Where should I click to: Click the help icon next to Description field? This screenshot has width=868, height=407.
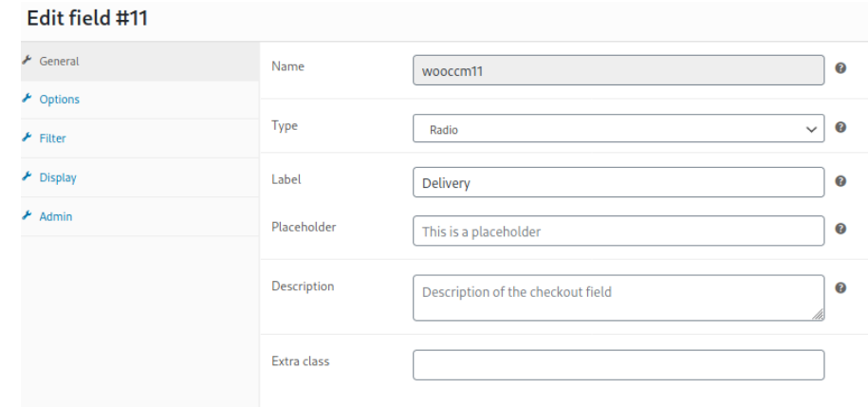click(x=840, y=288)
